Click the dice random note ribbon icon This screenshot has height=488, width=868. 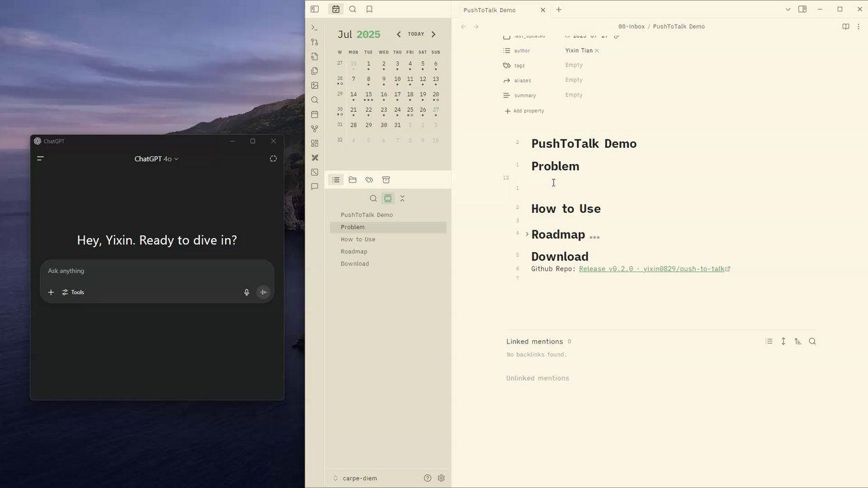click(x=315, y=172)
